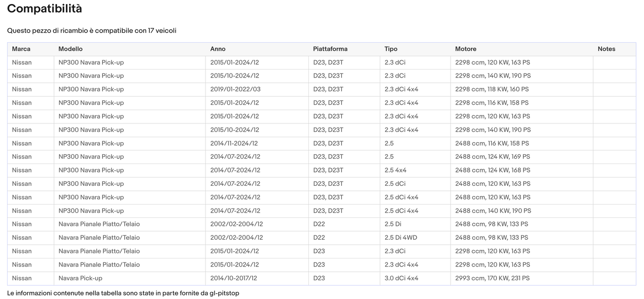This screenshot has height=299, width=644.
Task: Click the gl-pitstop information note below table
Action: point(123,293)
